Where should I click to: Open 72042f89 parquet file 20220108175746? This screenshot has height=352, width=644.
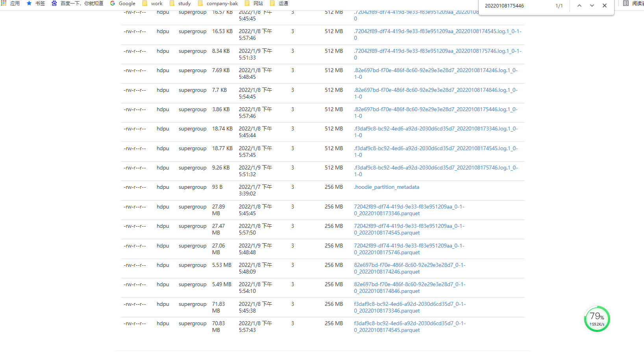pos(409,249)
